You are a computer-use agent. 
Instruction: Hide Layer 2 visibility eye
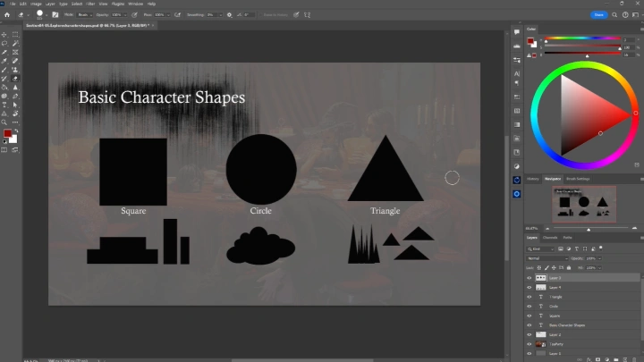[x=529, y=334]
